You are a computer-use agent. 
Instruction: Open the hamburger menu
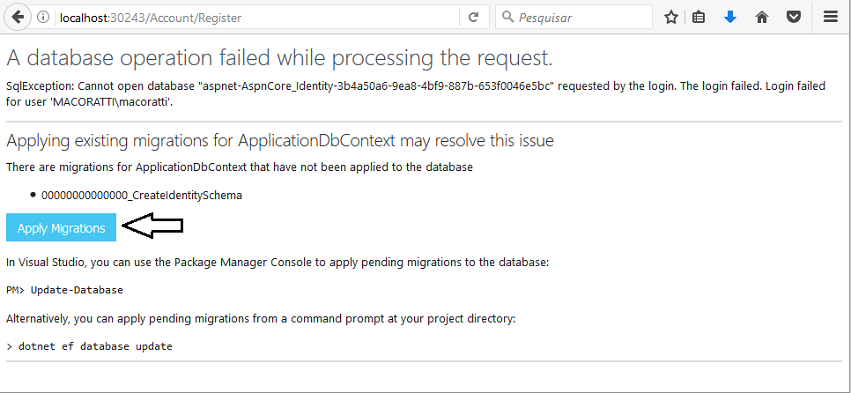click(x=831, y=17)
